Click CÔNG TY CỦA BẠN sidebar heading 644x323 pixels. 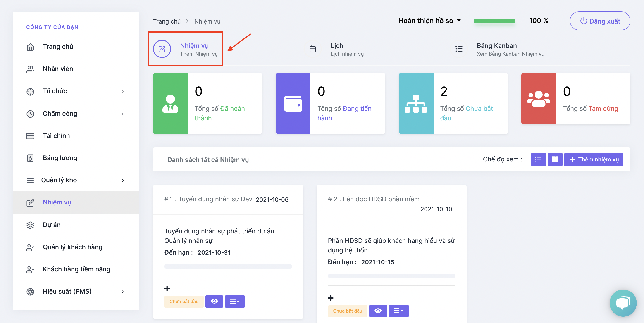tap(52, 27)
